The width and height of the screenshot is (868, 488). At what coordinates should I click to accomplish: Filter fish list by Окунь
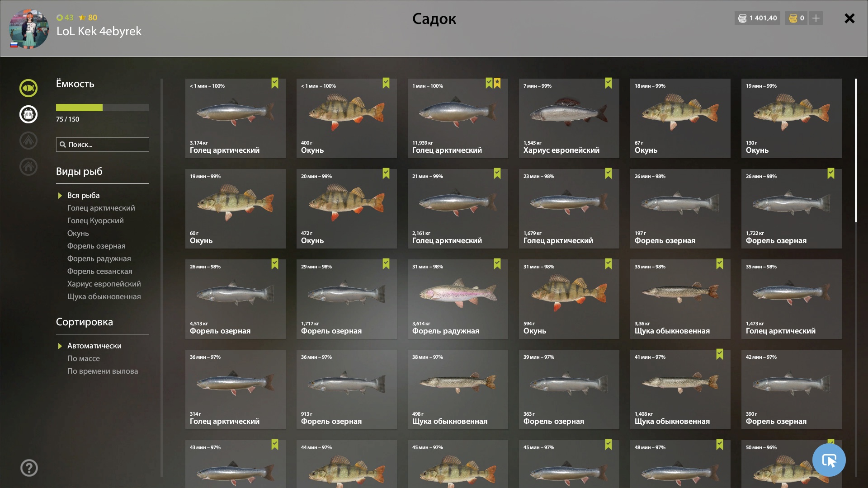(x=78, y=233)
